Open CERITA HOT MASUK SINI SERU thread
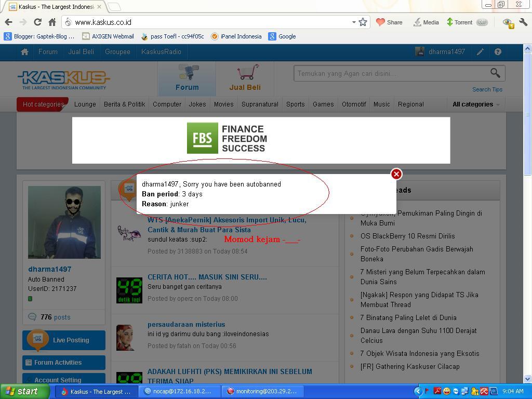Viewport: 532px width, 399px height. (x=207, y=277)
